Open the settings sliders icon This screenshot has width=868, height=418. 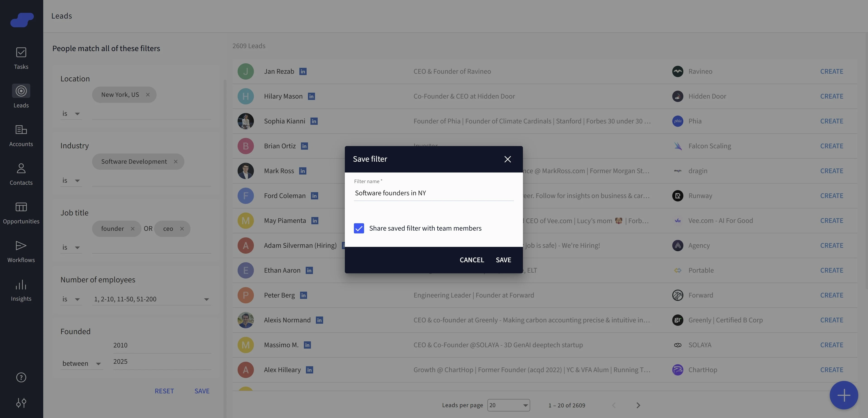(21, 403)
